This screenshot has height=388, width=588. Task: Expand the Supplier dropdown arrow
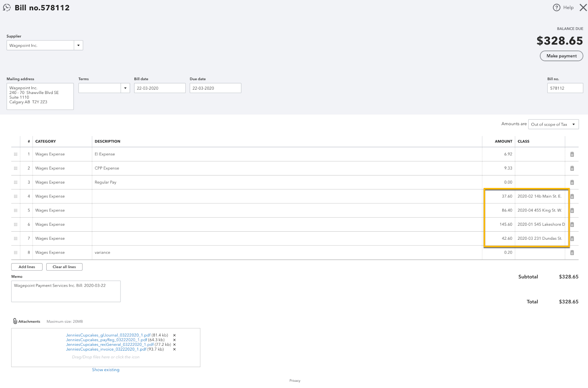coord(78,46)
